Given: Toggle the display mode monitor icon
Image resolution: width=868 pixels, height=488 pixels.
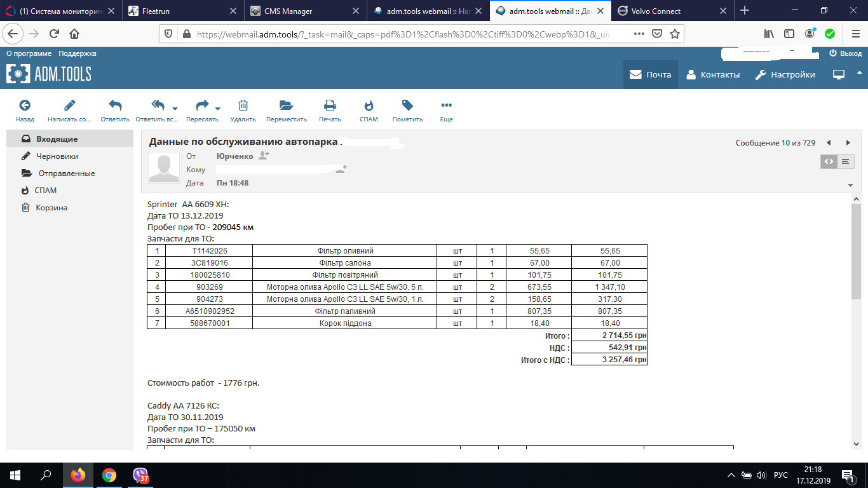Looking at the screenshot, I should [839, 74].
